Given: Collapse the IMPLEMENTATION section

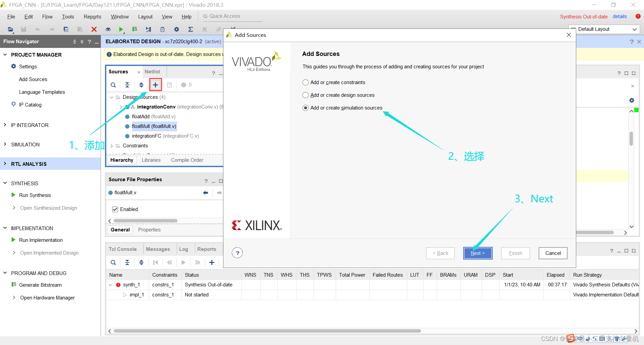Looking at the screenshot, I should (x=5, y=228).
